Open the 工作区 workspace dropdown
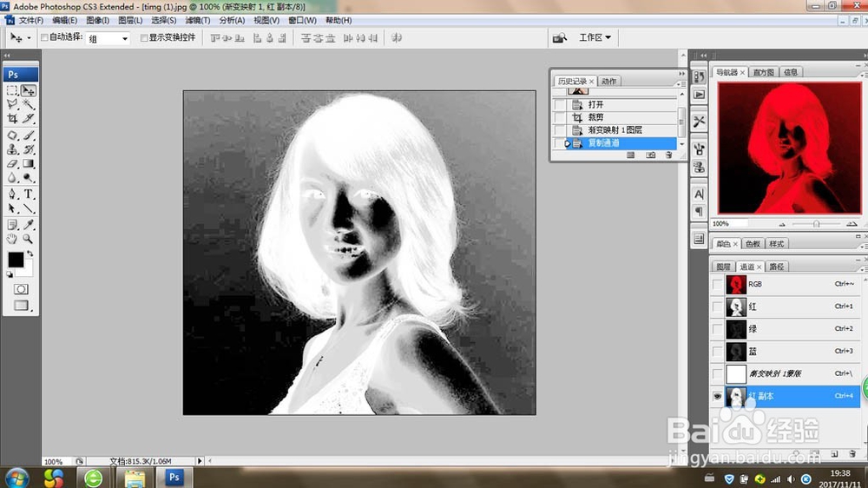 coord(595,37)
